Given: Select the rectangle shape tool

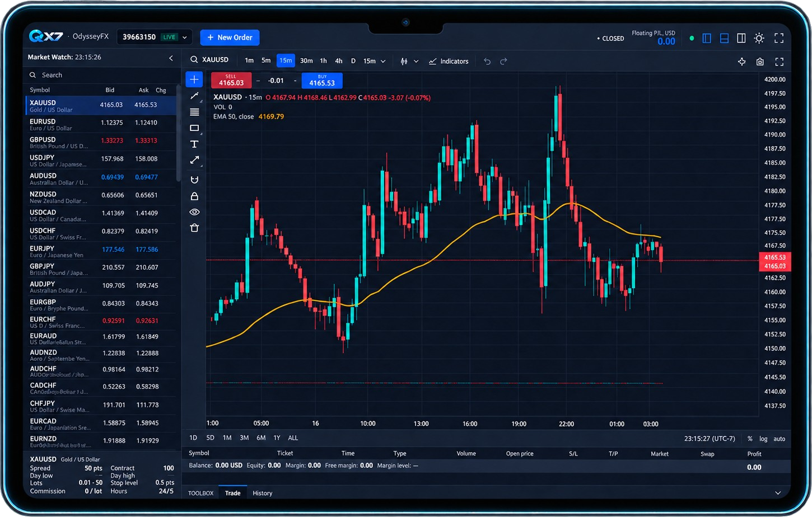Looking at the screenshot, I should pos(194,128).
